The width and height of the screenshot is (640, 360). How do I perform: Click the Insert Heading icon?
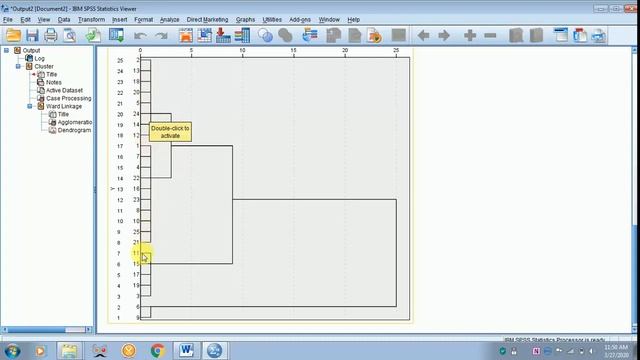pyautogui.click(x=561, y=36)
